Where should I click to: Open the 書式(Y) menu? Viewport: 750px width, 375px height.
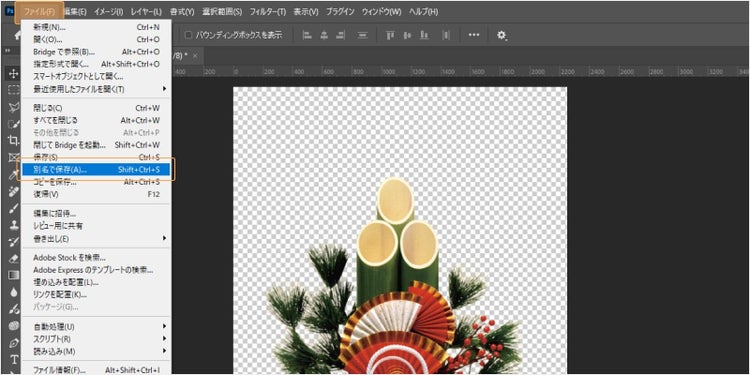pos(182,11)
